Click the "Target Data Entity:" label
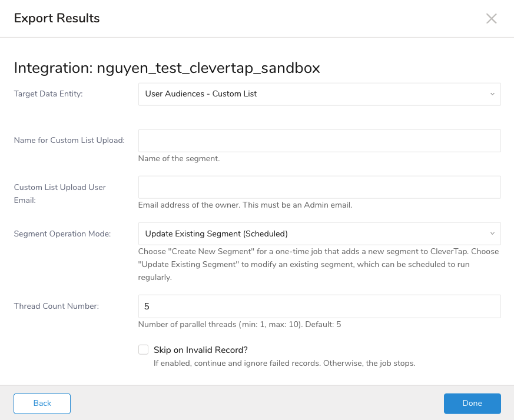514x420 pixels. tap(48, 94)
